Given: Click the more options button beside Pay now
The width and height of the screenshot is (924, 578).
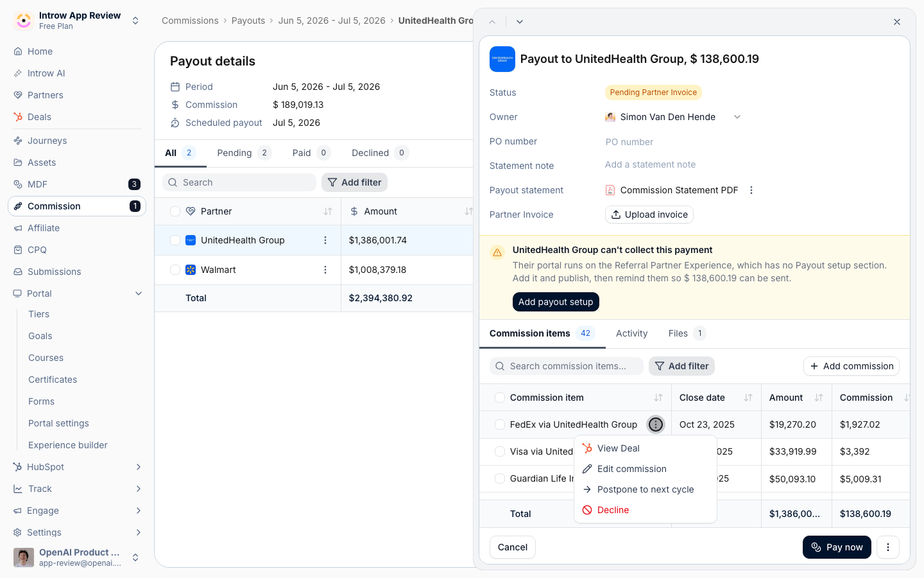Looking at the screenshot, I should pyautogui.click(x=888, y=547).
